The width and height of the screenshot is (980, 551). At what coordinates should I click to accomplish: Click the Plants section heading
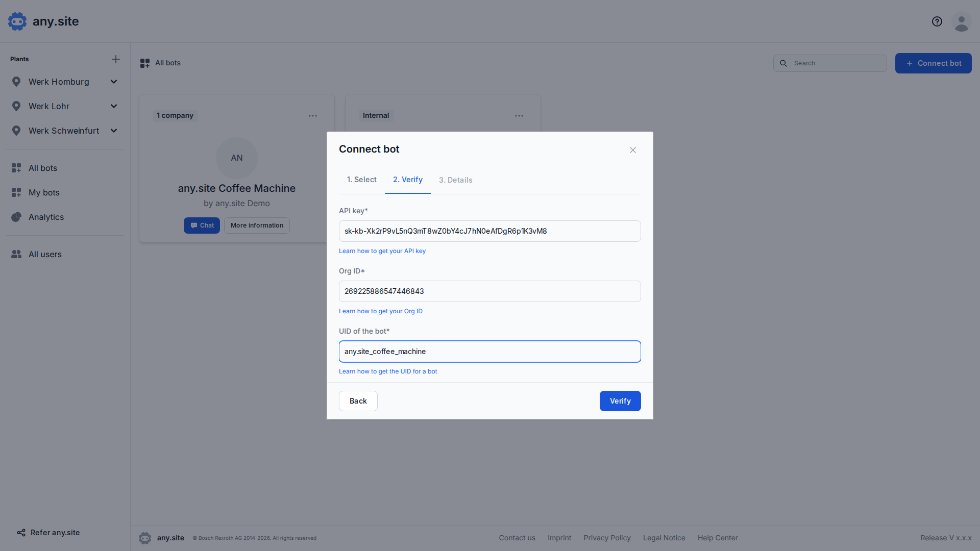coord(19,59)
